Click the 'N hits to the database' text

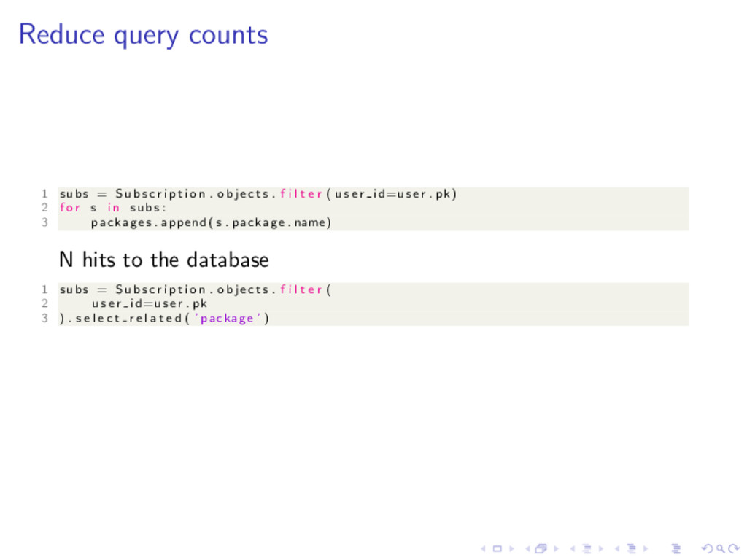point(164,260)
